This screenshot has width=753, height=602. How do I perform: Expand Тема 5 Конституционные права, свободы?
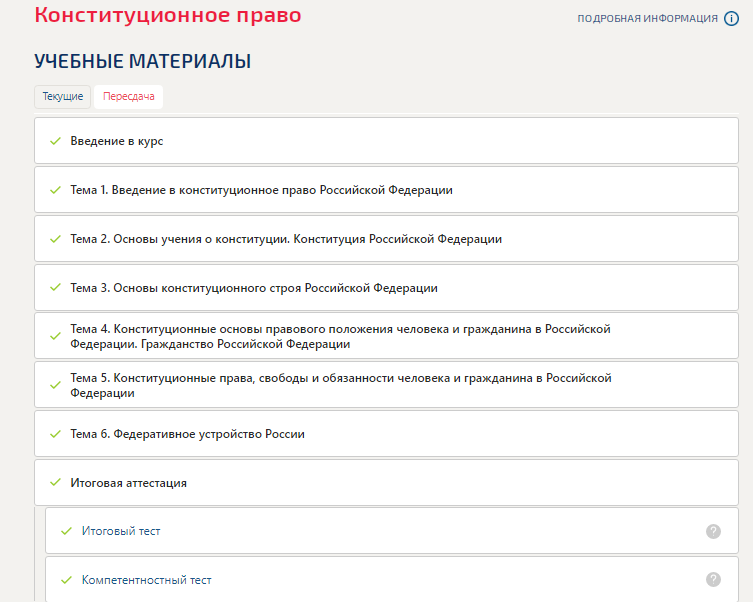pyautogui.click(x=386, y=385)
